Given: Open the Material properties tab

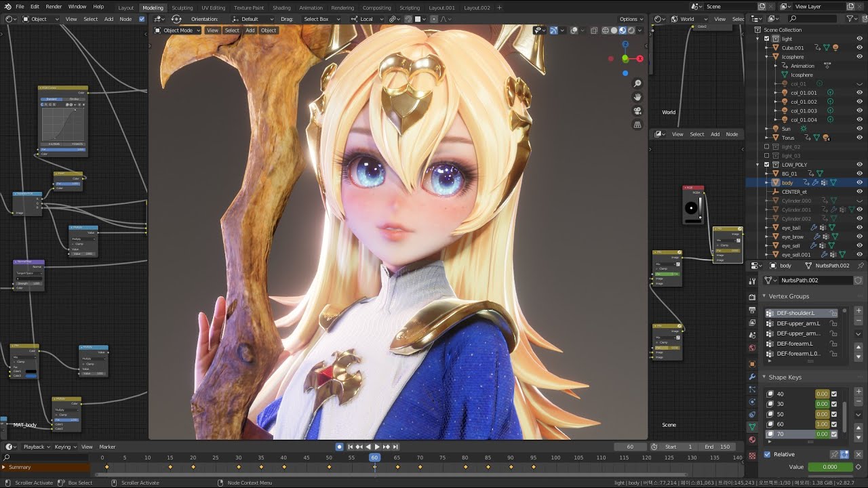Looking at the screenshot, I should tap(752, 439).
